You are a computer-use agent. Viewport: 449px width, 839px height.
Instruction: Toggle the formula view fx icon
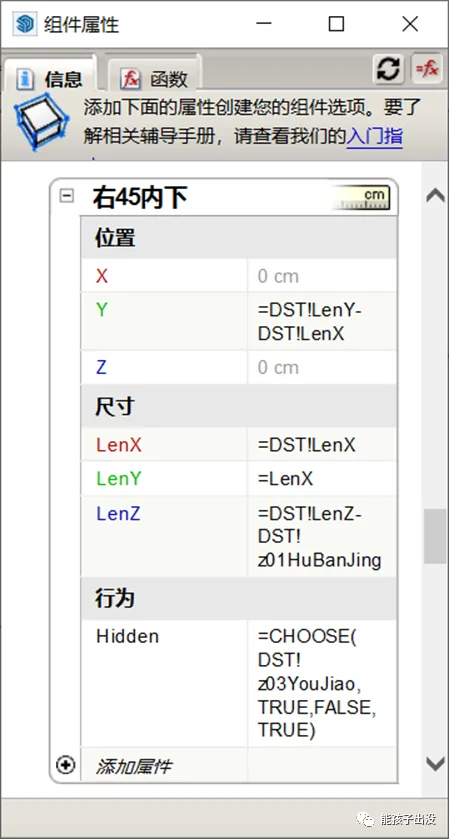(x=426, y=69)
